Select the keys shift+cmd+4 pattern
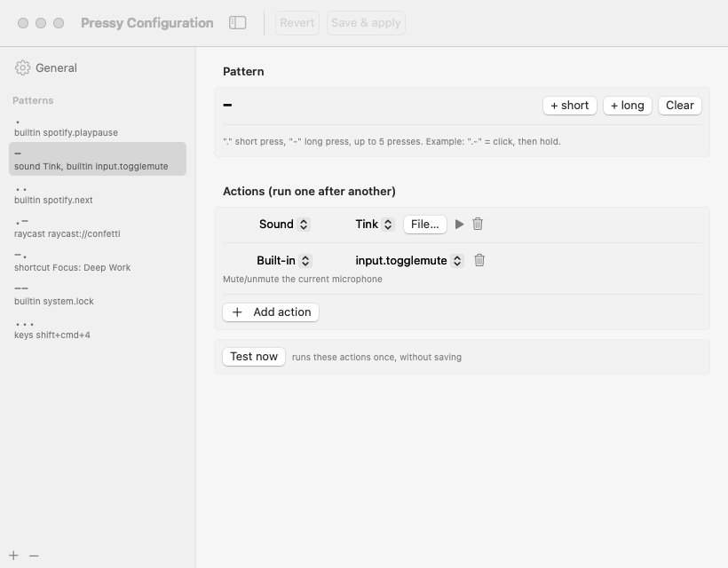The width and height of the screenshot is (728, 568). [x=98, y=328]
